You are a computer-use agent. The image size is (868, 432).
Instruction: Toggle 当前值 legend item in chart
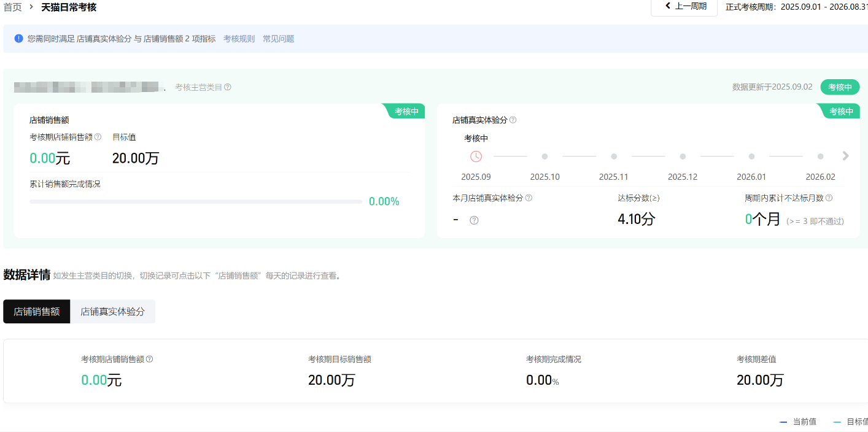(x=798, y=422)
